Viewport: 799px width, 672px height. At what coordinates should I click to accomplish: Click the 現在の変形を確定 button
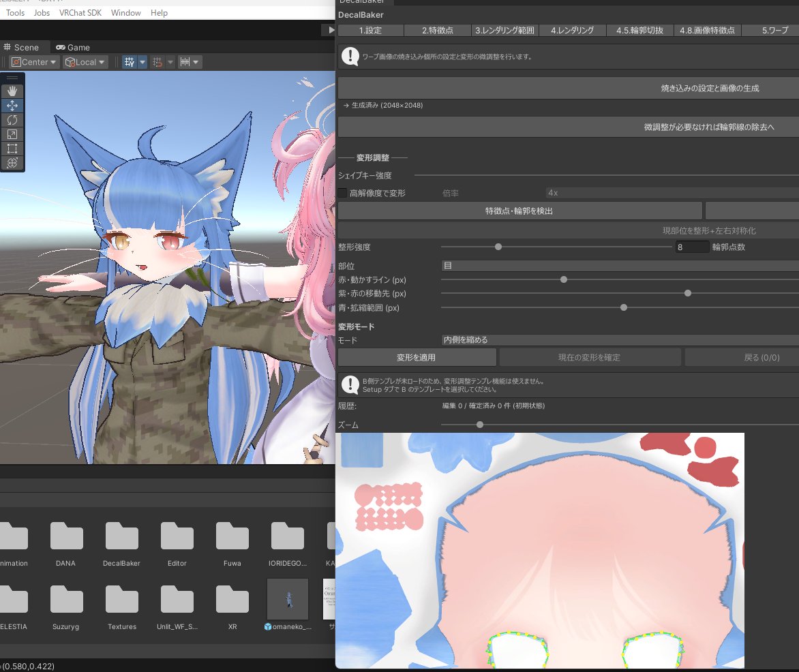click(590, 358)
